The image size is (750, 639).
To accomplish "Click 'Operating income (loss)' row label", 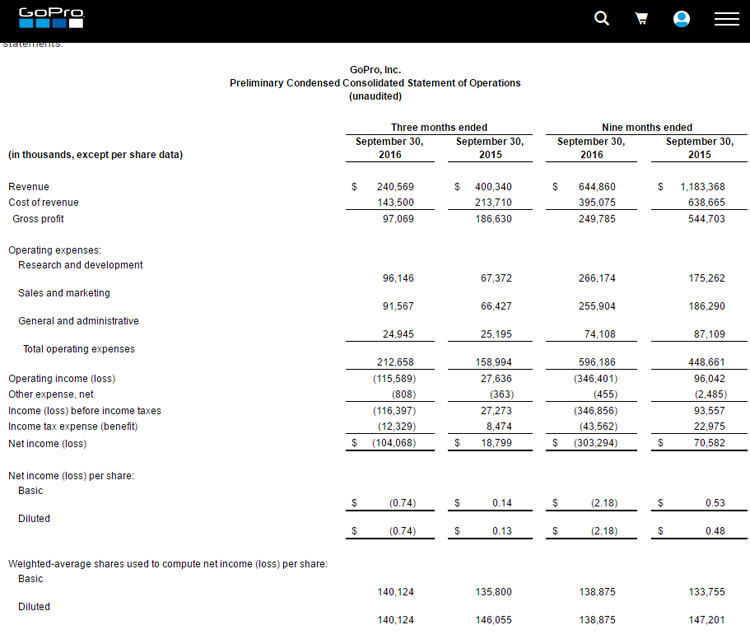I will [62, 378].
